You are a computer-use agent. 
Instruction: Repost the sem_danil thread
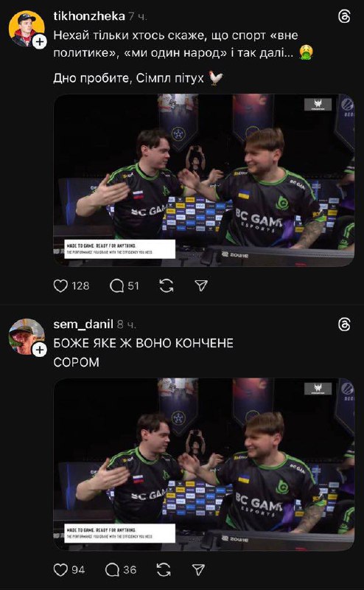point(163,569)
